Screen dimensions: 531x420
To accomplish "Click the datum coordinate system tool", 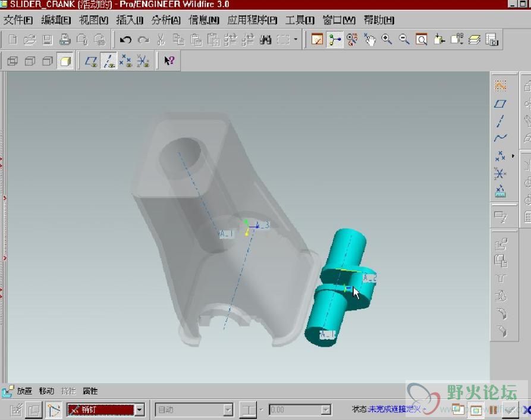I will [x=500, y=174].
